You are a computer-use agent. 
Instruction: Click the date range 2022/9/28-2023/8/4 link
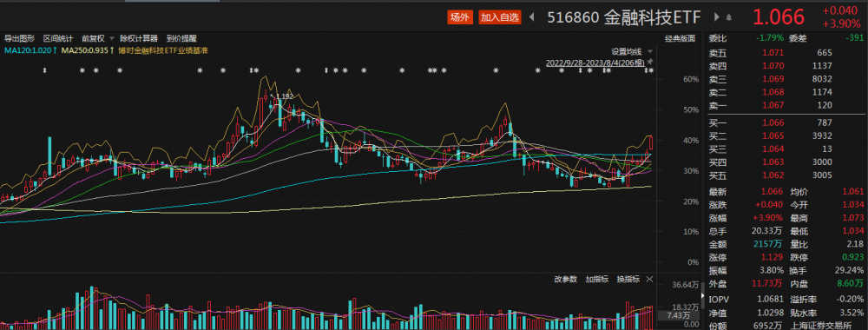[595, 63]
